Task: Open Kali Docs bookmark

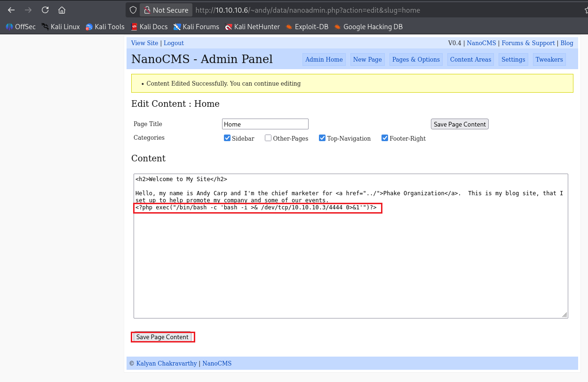Action: click(149, 27)
